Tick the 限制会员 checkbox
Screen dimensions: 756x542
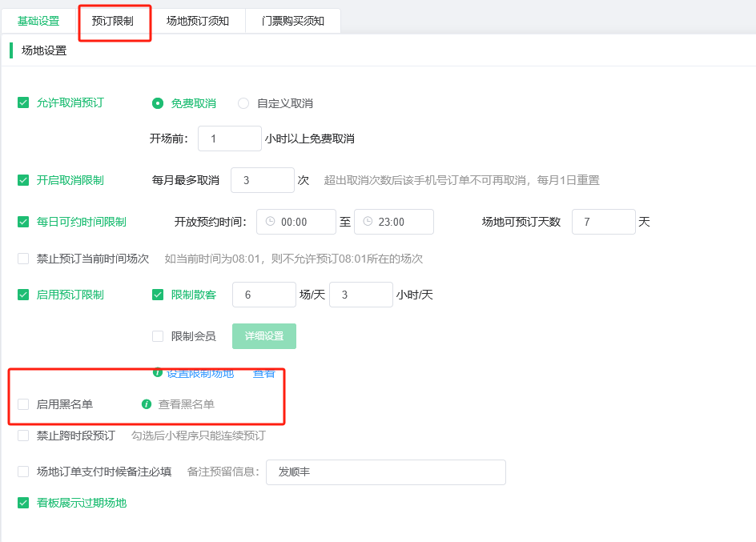[x=158, y=336]
